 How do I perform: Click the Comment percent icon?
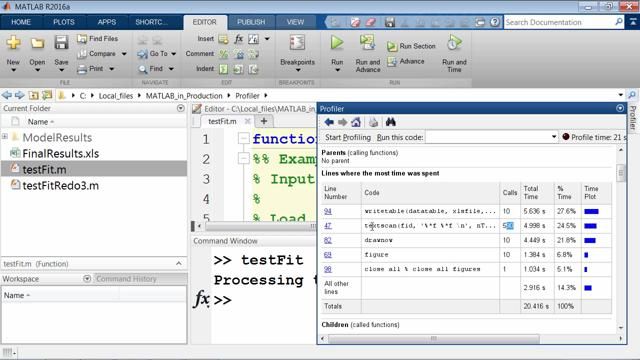click(223, 54)
